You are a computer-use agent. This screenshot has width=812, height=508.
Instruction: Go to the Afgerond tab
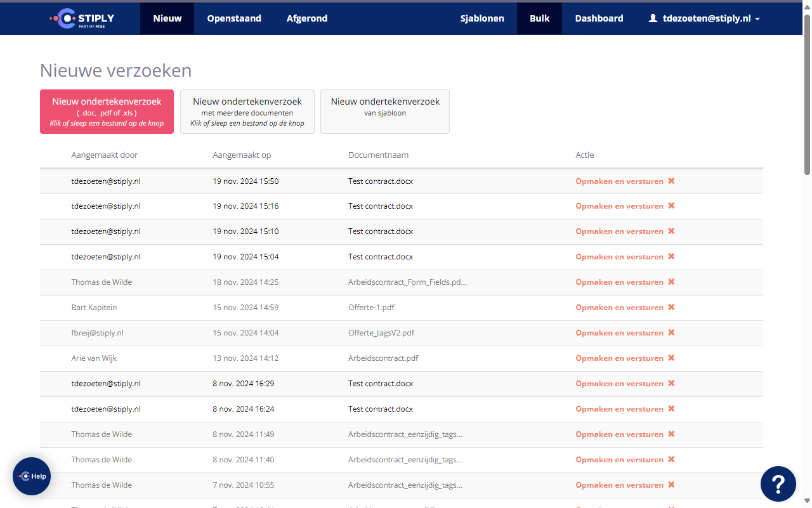click(x=307, y=18)
